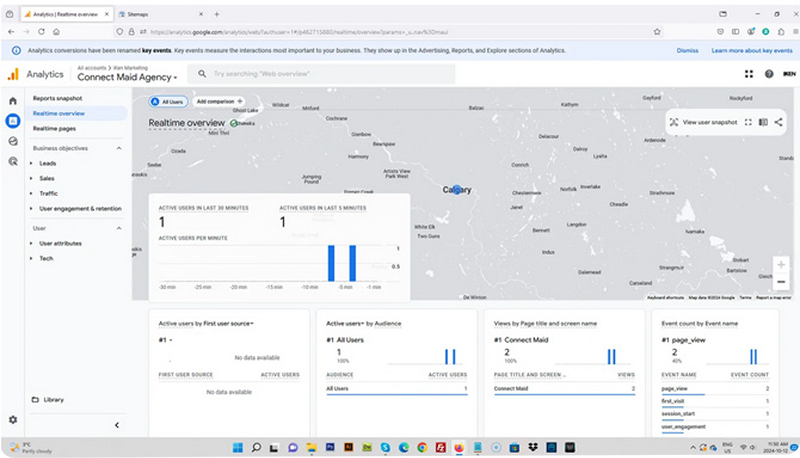Click the Google apps grid icon
The height and width of the screenshot is (458, 800).
749,74
